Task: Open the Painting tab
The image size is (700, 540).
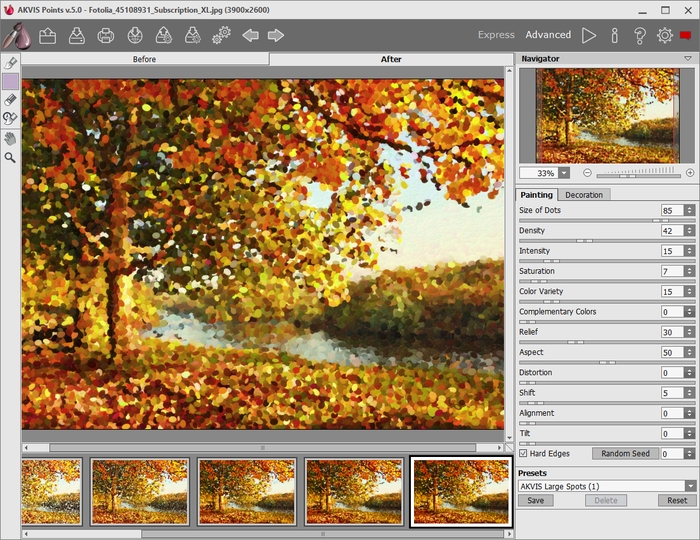Action: click(x=536, y=195)
